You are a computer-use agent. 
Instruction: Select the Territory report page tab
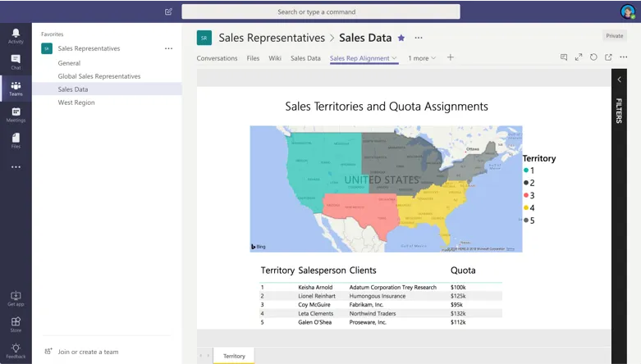(234, 356)
